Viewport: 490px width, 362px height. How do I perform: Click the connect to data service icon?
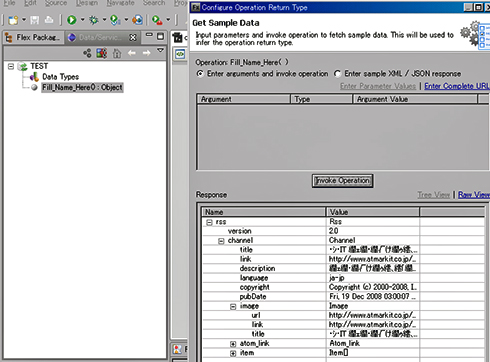[87, 53]
